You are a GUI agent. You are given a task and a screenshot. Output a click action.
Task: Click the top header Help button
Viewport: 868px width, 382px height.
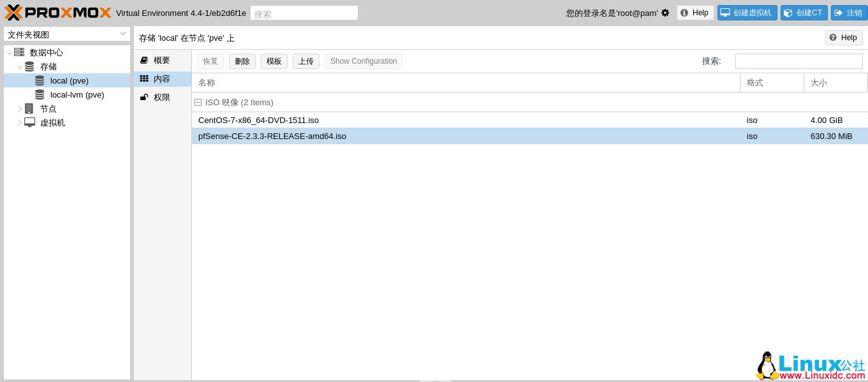695,13
